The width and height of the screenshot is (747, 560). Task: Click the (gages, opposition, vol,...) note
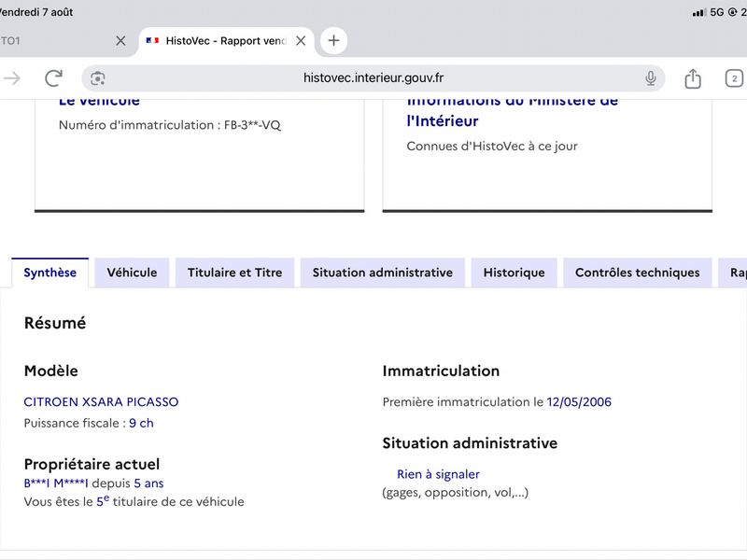pyautogui.click(x=456, y=493)
